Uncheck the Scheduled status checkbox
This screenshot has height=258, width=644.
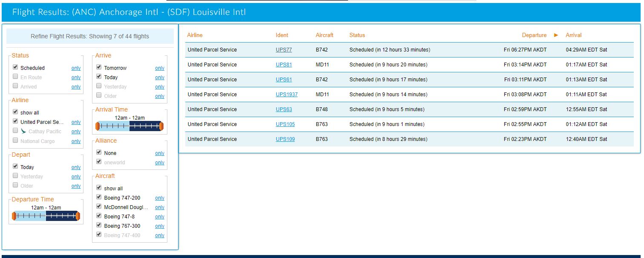tap(15, 67)
